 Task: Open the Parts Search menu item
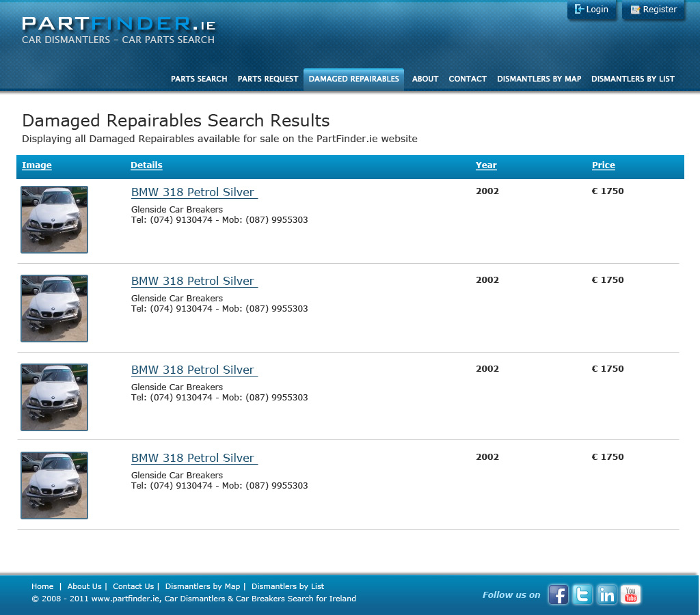(x=199, y=79)
